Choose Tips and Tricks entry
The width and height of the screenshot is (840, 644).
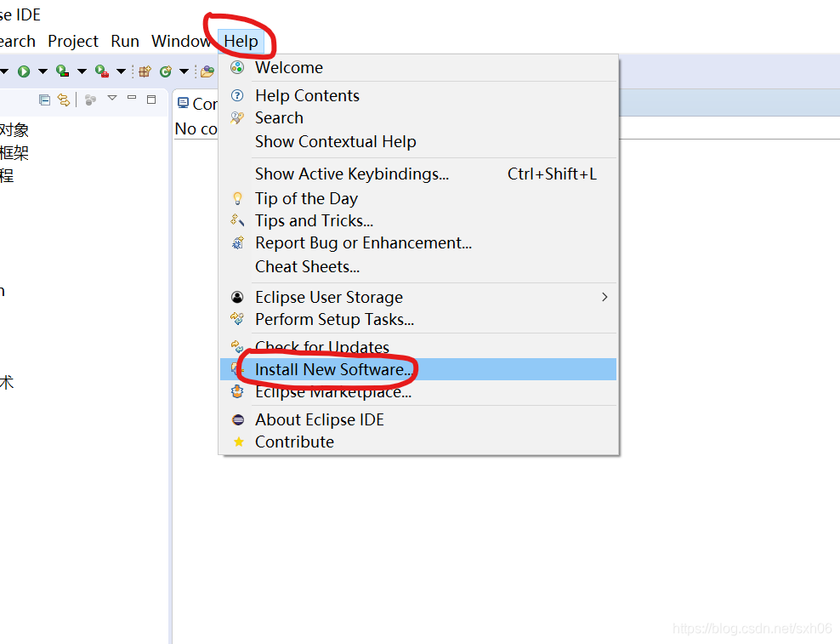coord(418,221)
